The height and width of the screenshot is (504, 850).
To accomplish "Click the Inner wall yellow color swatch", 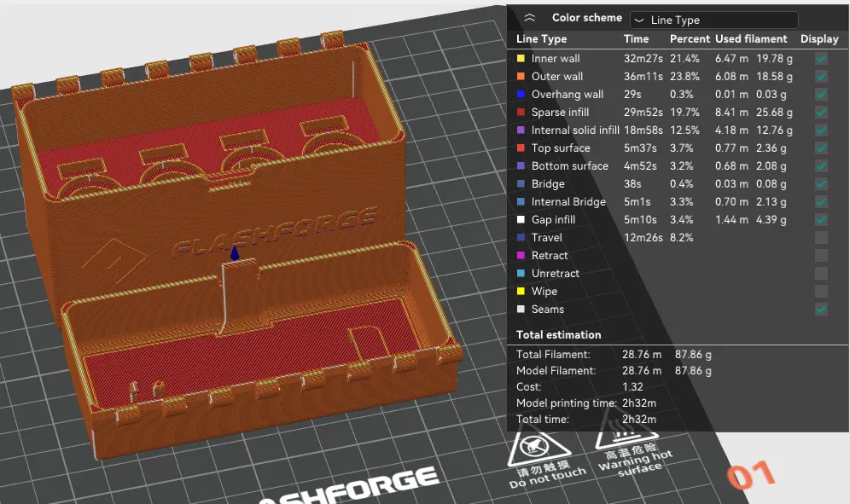I will [x=521, y=59].
